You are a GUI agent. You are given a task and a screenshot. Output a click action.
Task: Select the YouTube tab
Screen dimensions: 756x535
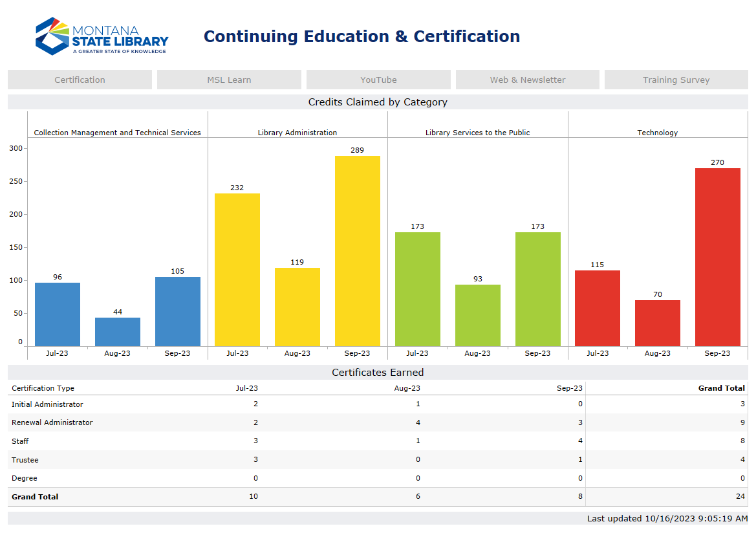(x=378, y=79)
